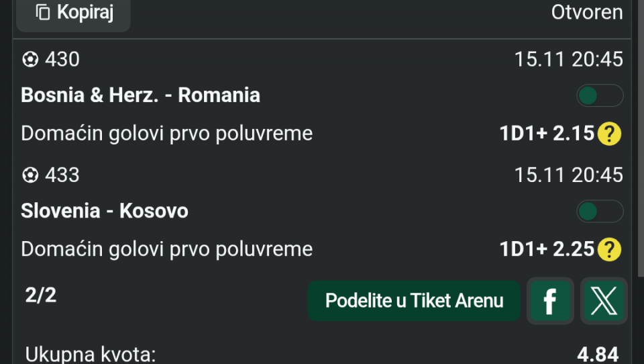Image resolution: width=644 pixels, height=364 pixels.
Task: Toggle the switch for Bosnia & Herz. - Romania
Action: [600, 96]
